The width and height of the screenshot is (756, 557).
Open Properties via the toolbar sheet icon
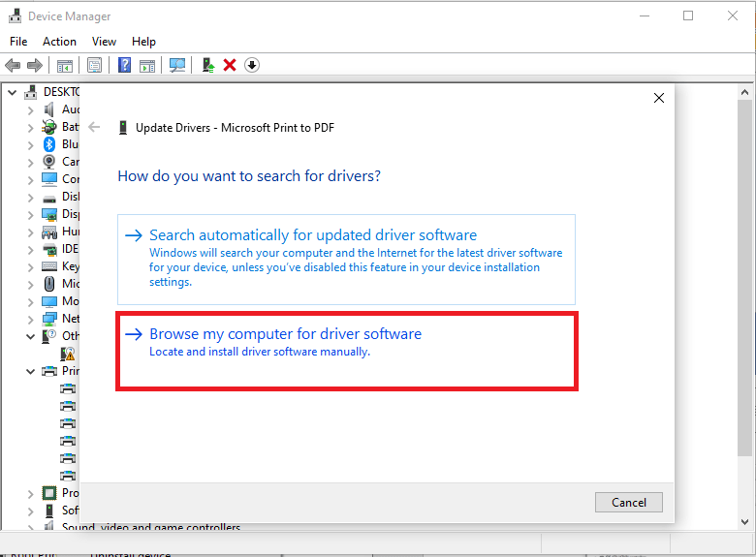pos(95,65)
